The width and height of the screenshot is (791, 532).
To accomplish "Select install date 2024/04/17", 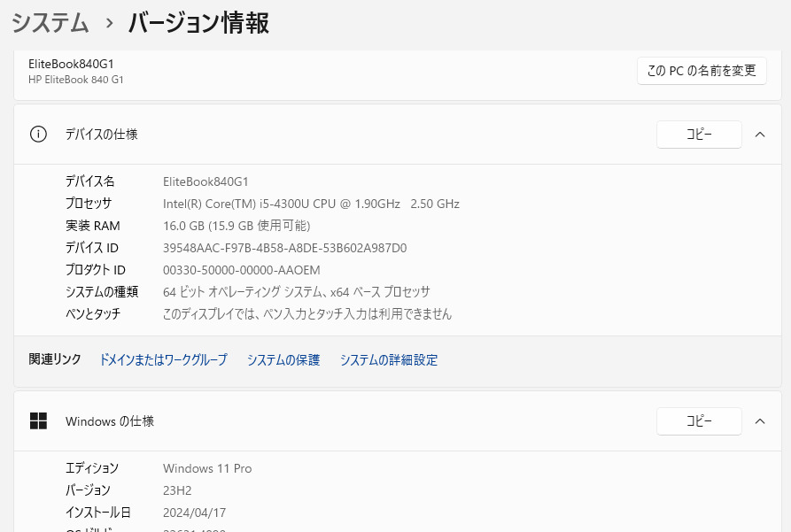I will [x=194, y=513].
